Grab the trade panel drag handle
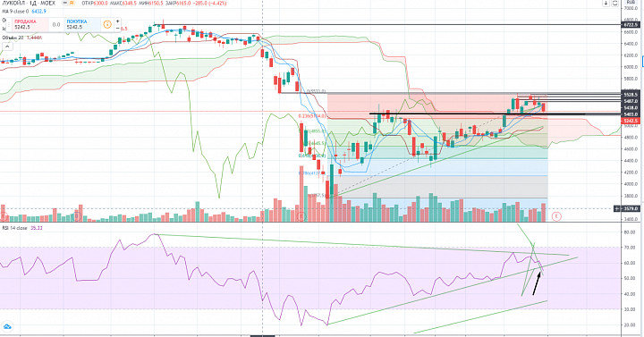Image resolution: width=644 pixels, height=337 pixels. pyautogui.click(x=9, y=24)
